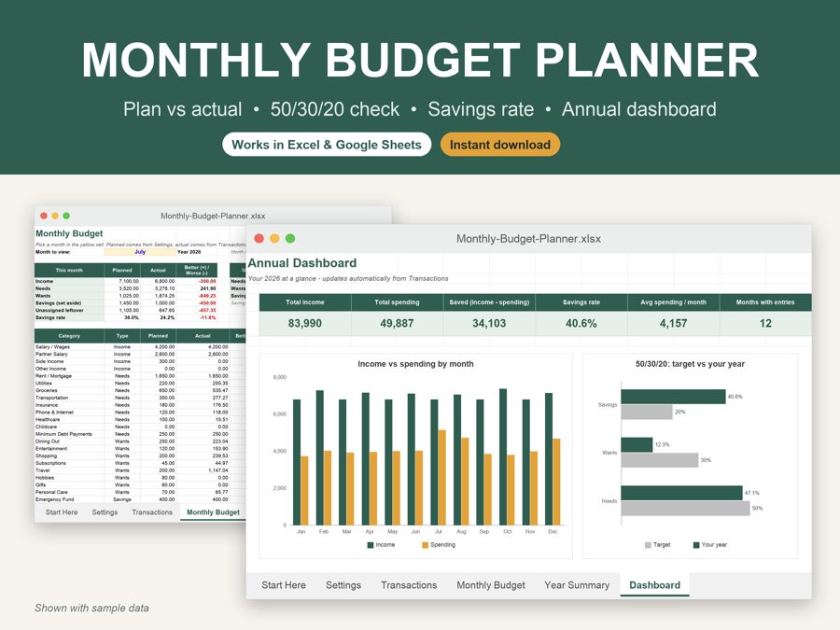Switch to the Year Summary sheet tab

tap(577, 585)
